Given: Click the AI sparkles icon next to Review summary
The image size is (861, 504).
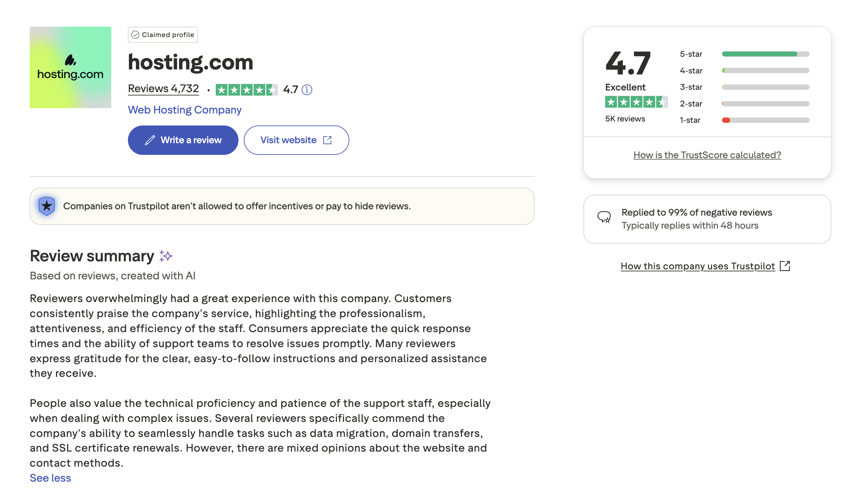Looking at the screenshot, I should pos(166,256).
